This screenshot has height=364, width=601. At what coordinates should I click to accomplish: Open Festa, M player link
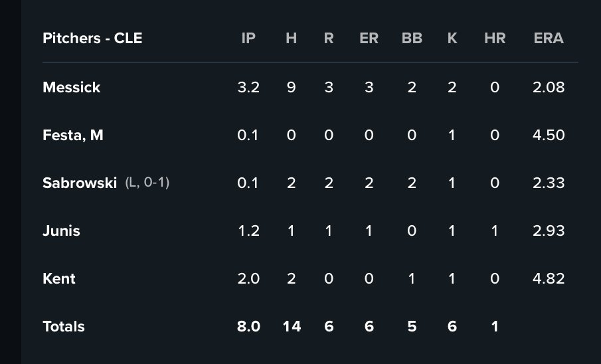pos(73,135)
